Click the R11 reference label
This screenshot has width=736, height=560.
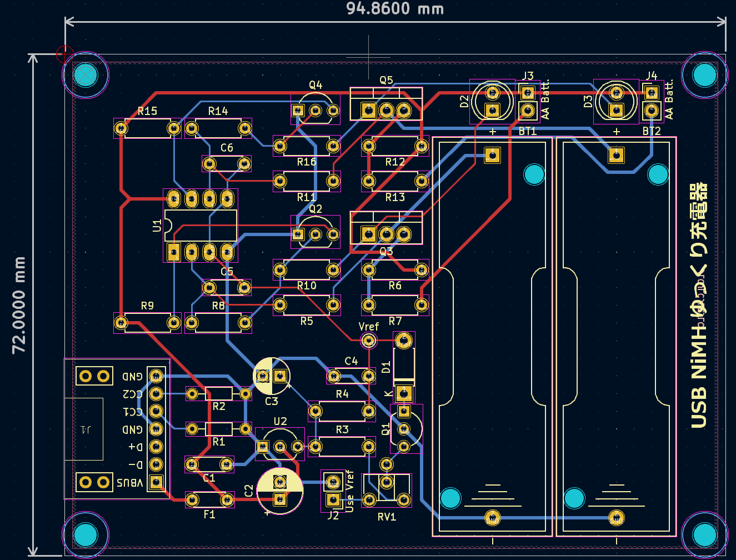click(x=306, y=197)
